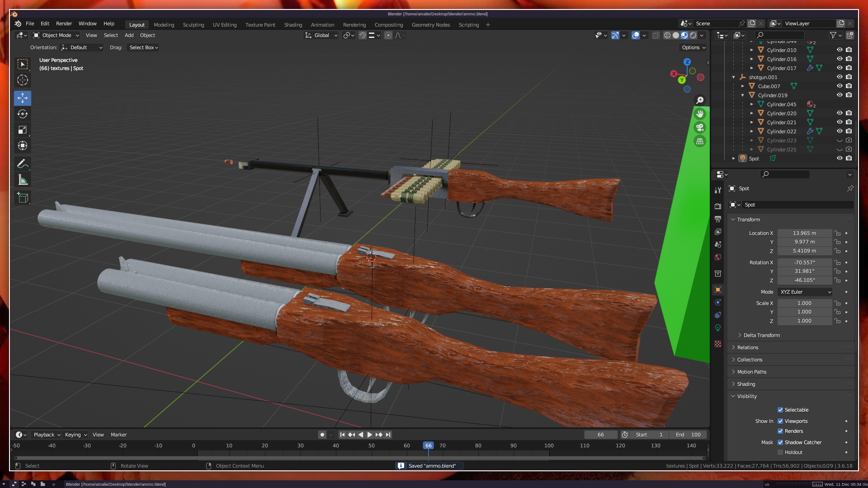This screenshot has width=868, height=488.
Task: Click the Cursor tool
Action: 23,80
